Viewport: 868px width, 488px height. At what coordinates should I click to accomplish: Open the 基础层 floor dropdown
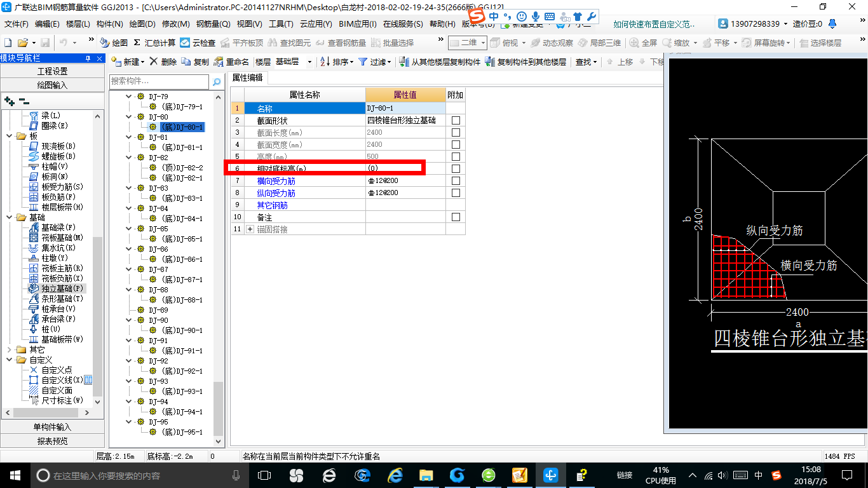point(309,62)
